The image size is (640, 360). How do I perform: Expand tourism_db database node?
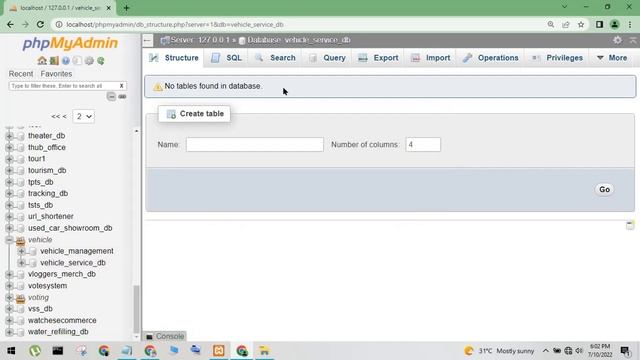click(9, 171)
